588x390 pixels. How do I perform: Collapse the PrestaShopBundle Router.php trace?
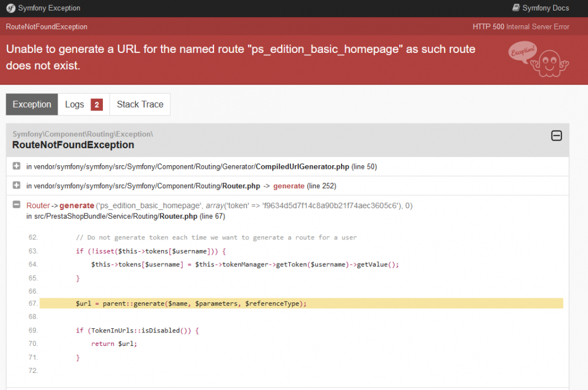pyautogui.click(x=16, y=205)
